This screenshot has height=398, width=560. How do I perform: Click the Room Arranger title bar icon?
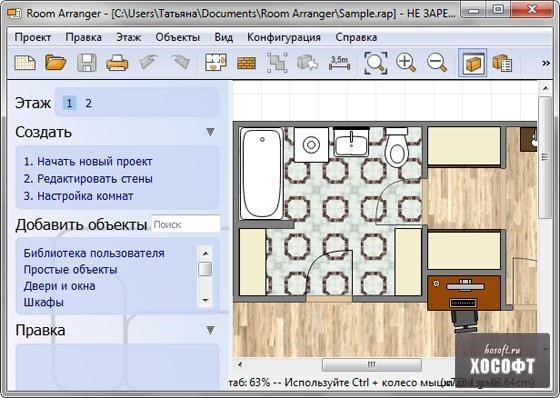click(14, 14)
